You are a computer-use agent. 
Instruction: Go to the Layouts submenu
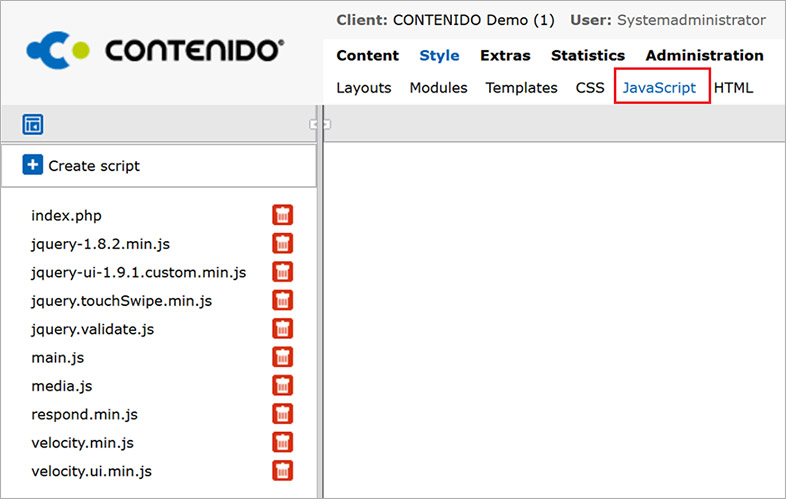[364, 88]
